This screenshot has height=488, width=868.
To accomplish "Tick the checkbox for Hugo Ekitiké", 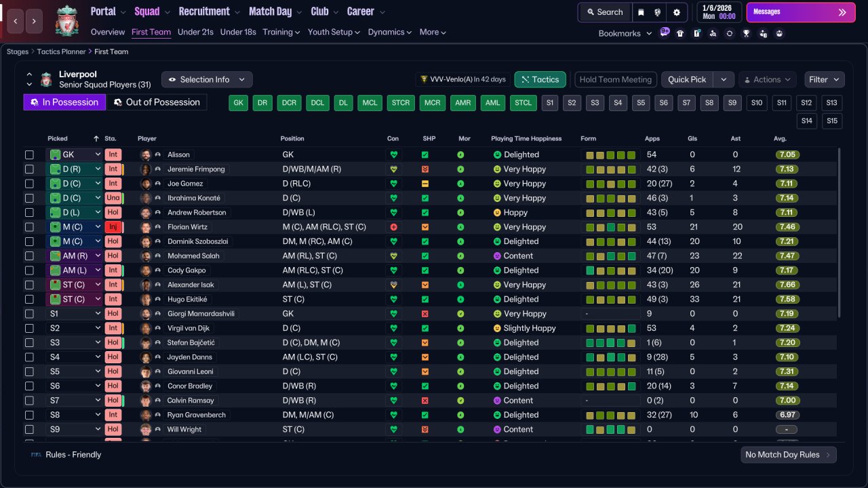I will (x=29, y=300).
